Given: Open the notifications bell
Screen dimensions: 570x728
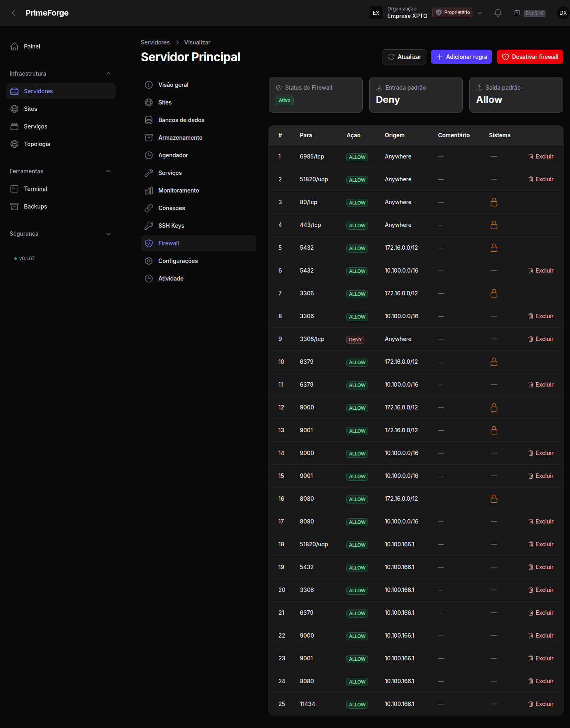Looking at the screenshot, I should pyautogui.click(x=498, y=13).
